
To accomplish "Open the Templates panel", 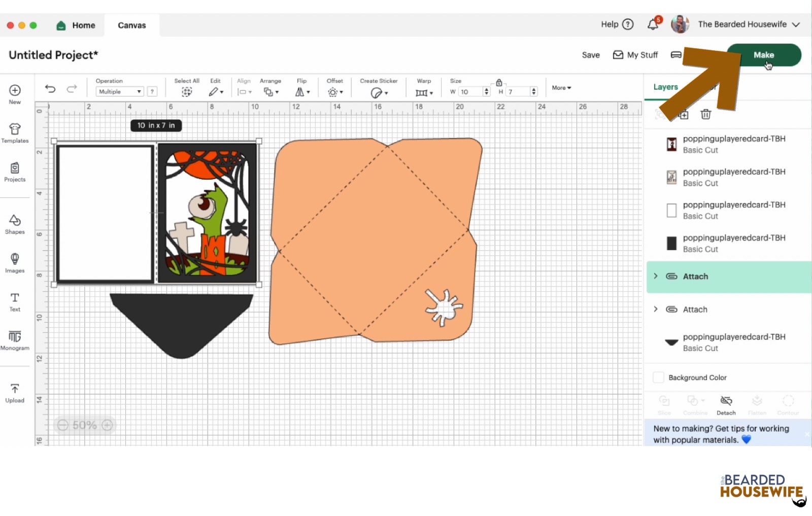I will [15, 133].
